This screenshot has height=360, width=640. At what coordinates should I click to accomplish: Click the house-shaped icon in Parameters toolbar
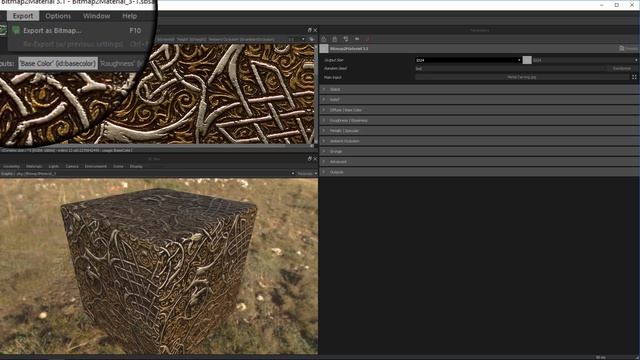point(324,39)
